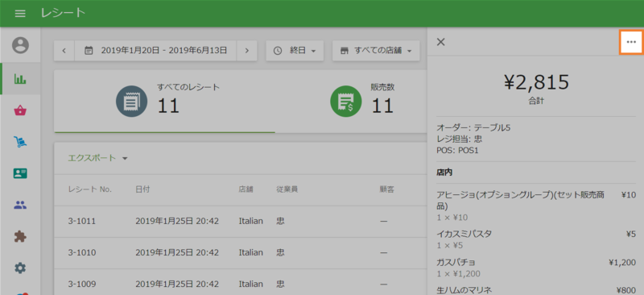The width and height of the screenshot is (644, 295).
Task: Open the user account profile icon
Action: [x=20, y=45]
